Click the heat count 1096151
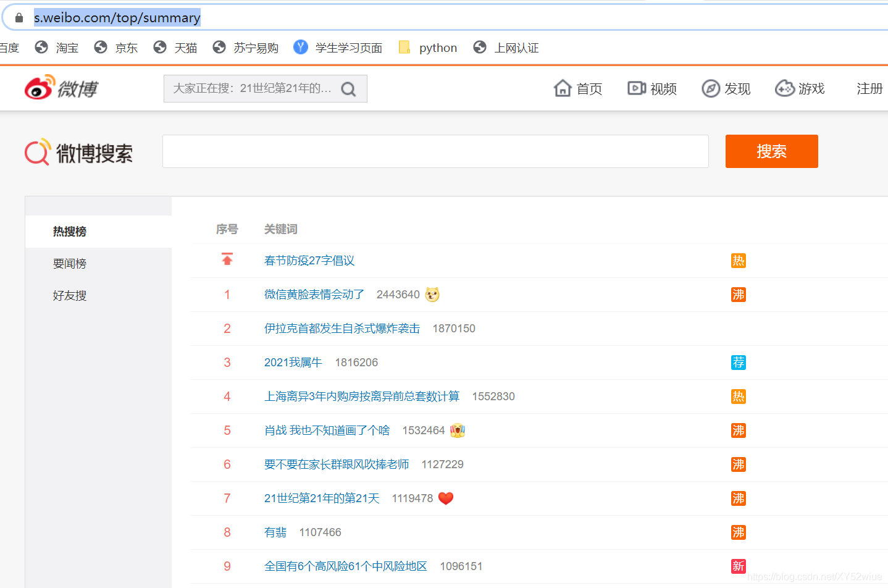This screenshot has height=588, width=888. [461, 566]
